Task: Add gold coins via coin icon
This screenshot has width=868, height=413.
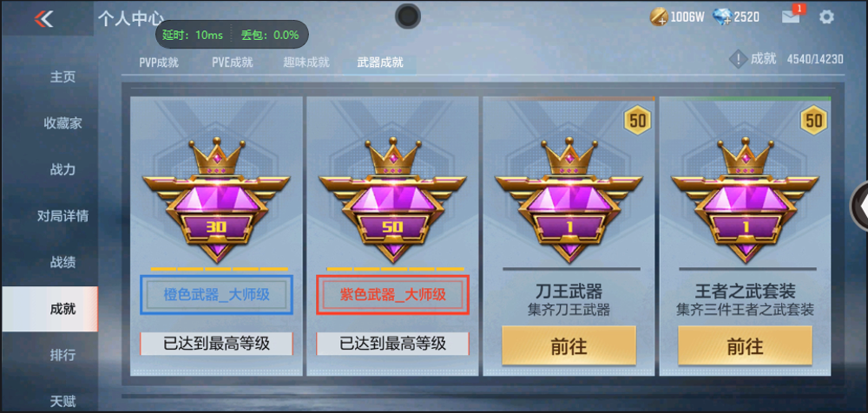Action: [658, 17]
